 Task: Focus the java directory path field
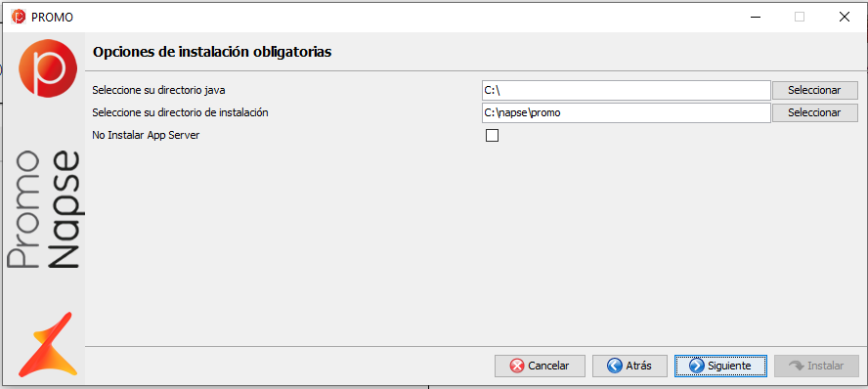click(627, 90)
